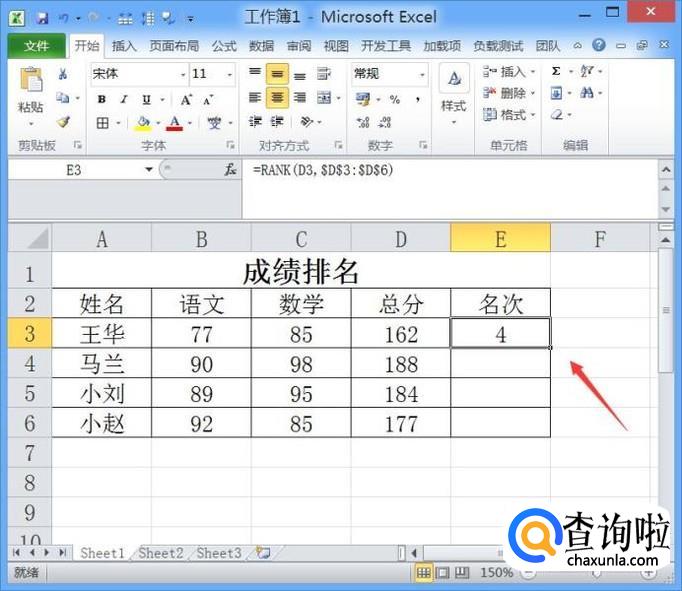Image resolution: width=682 pixels, height=591 pixels.
Task: Apply percent style
Action: (x=394, y=100)
